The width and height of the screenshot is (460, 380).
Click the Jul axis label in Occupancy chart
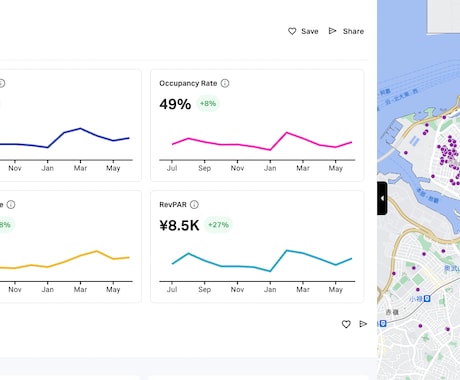[172, 168]
